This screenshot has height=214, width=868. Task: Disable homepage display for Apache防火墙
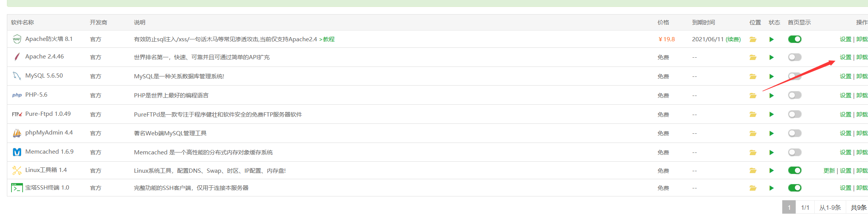(x=794, y=39)
